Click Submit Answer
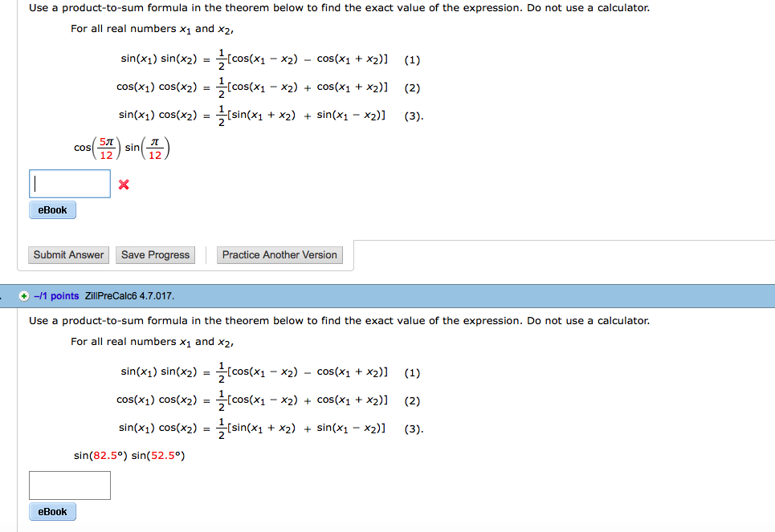 (x=68, y=254)
